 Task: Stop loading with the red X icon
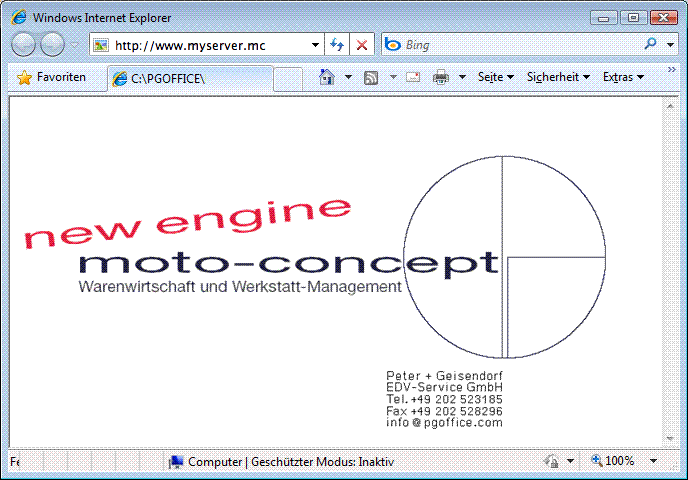[362, 45]
